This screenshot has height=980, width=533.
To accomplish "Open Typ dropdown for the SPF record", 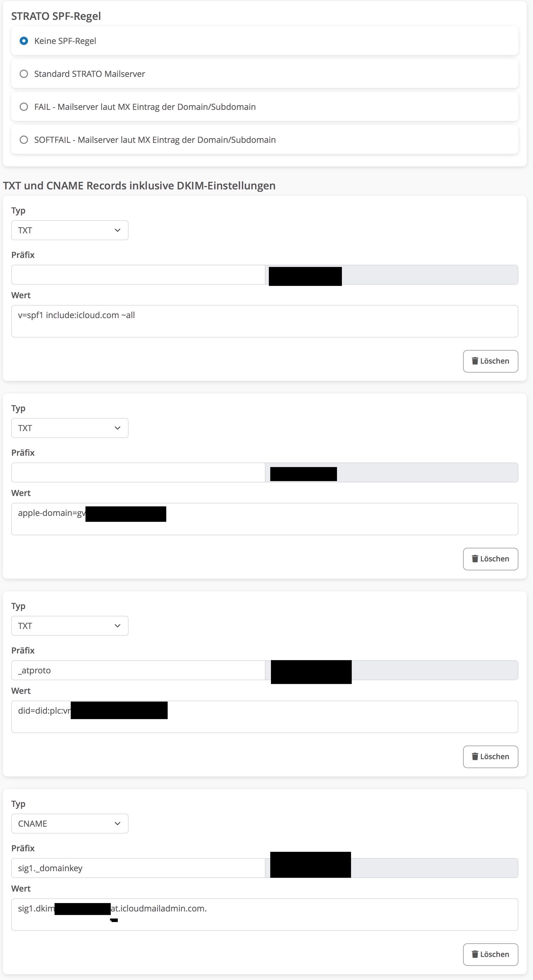I will tap(70, 230).
